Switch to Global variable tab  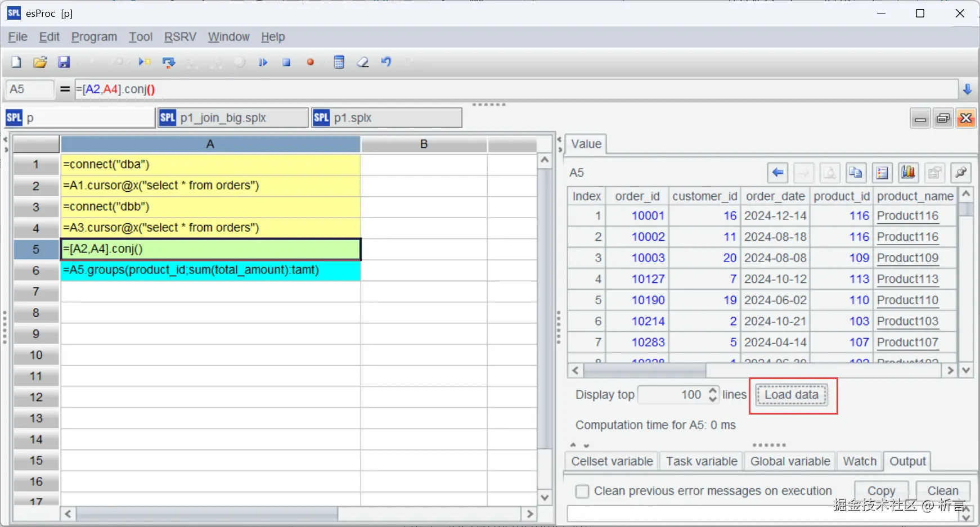tap(790, 461)
